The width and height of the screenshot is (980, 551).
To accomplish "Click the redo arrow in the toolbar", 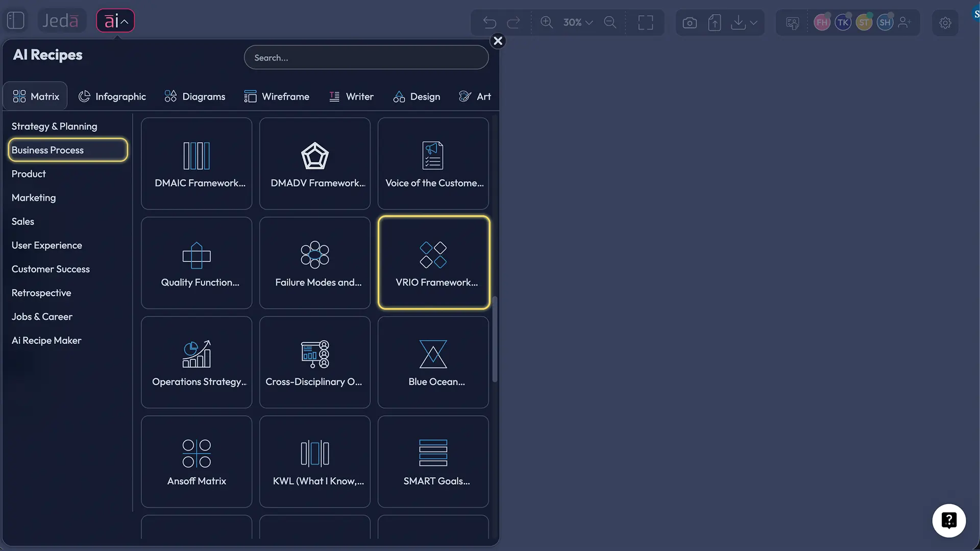I will (514, 22).
